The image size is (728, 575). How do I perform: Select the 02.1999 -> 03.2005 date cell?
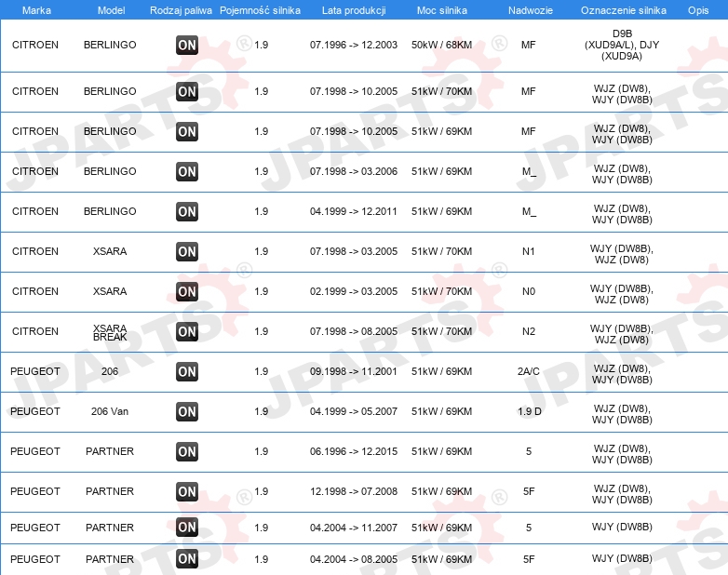tap(354, 291)
